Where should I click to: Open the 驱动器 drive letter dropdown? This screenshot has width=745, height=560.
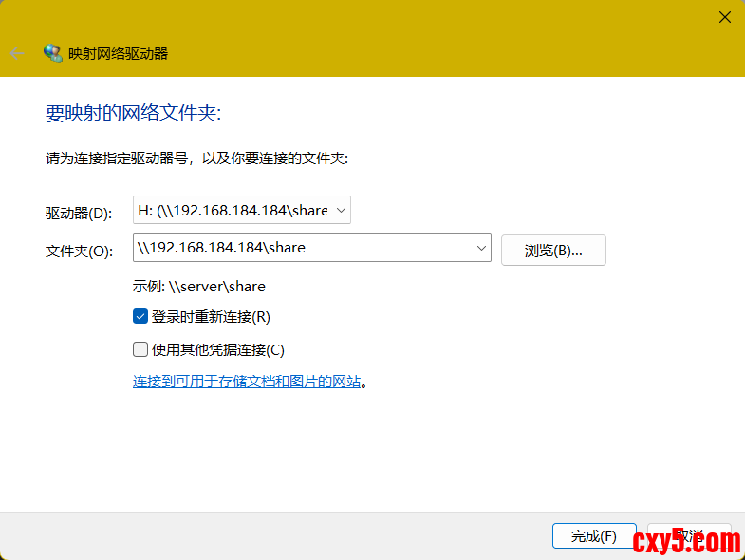point(241,211)
